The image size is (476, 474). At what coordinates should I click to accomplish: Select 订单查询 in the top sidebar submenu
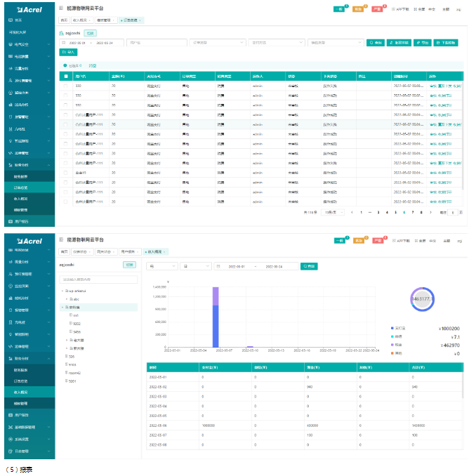21,187
